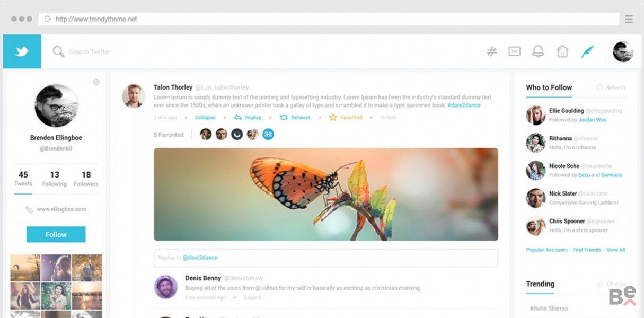The width and height of the screenshot is (644, 318).
Task: Select the Followers count tab
Action: pos(86,179)
